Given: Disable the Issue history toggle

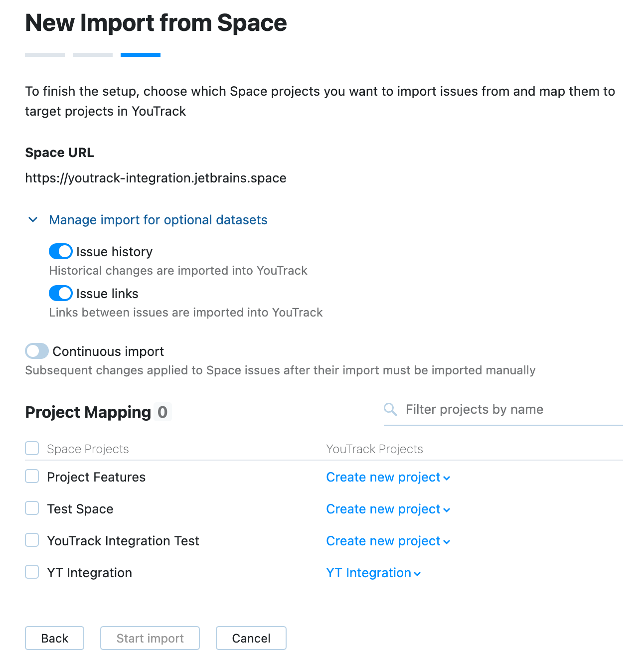Looking at the screenshot, I should [60, 251].
